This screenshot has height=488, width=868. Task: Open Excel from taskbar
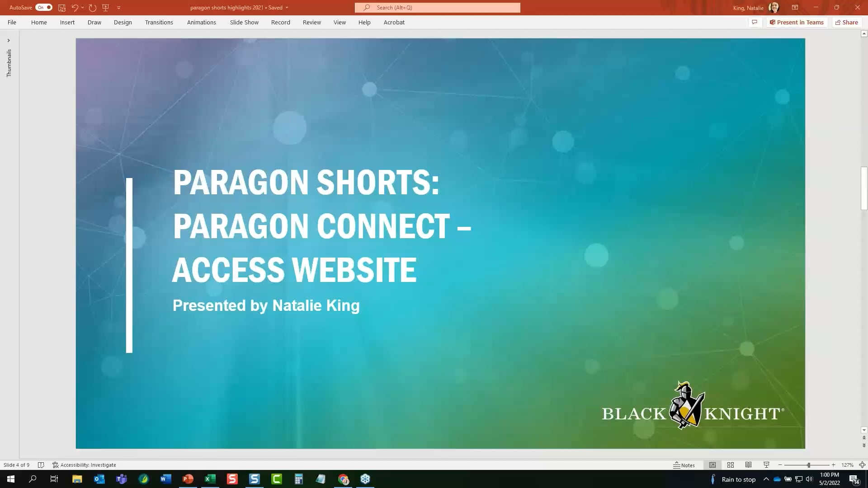pyautogui.click(x=210, y=479)
